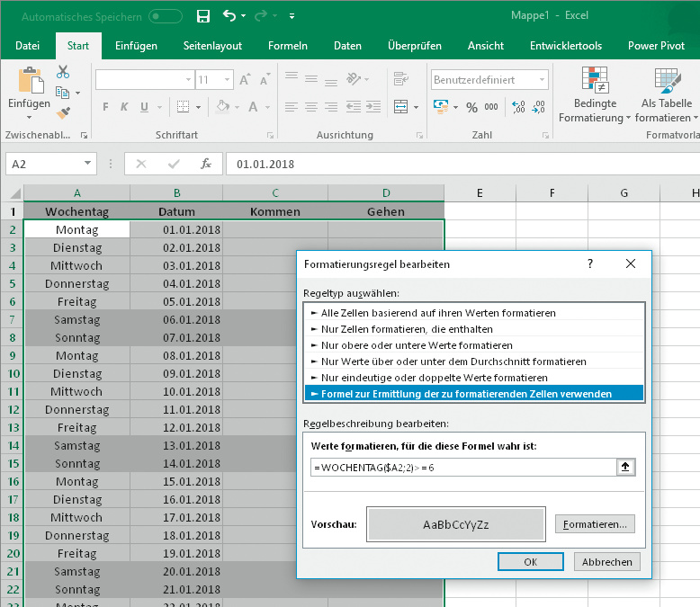Collapse dialog using formula range selector icon

point(625,467)
